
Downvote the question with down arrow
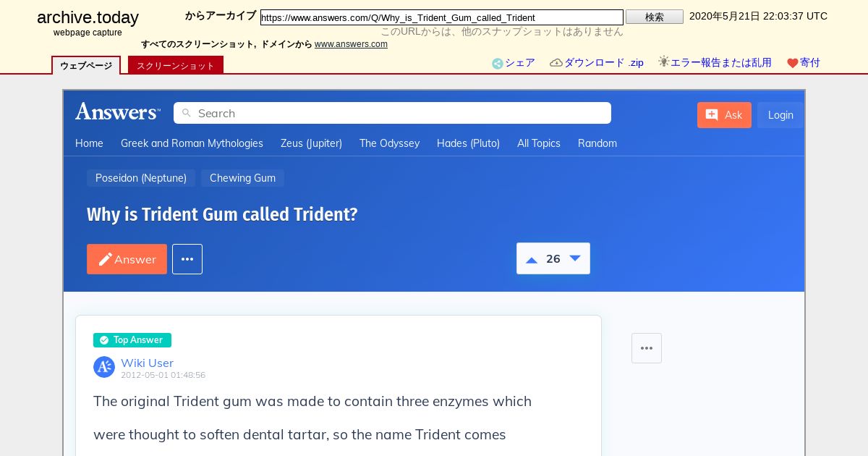point(575,258)
